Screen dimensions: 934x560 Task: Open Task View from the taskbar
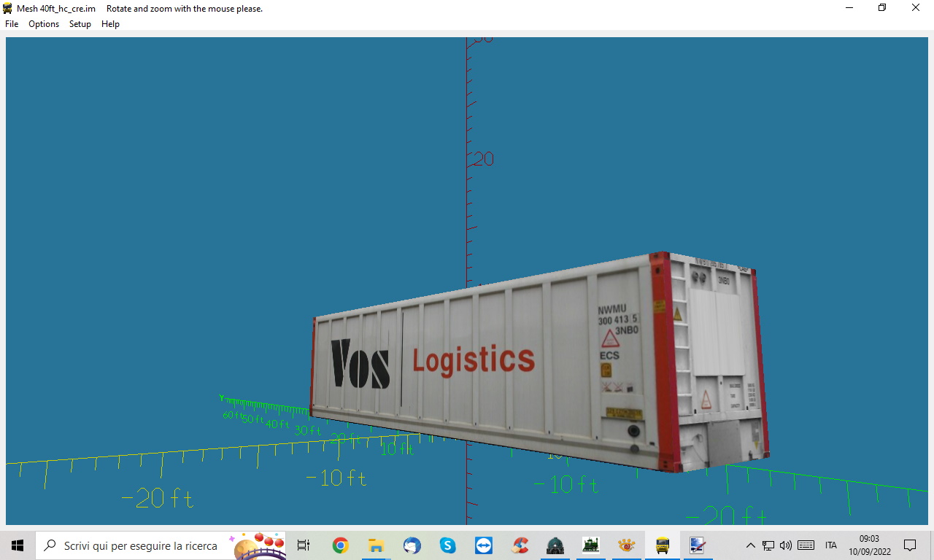[304, 545]
